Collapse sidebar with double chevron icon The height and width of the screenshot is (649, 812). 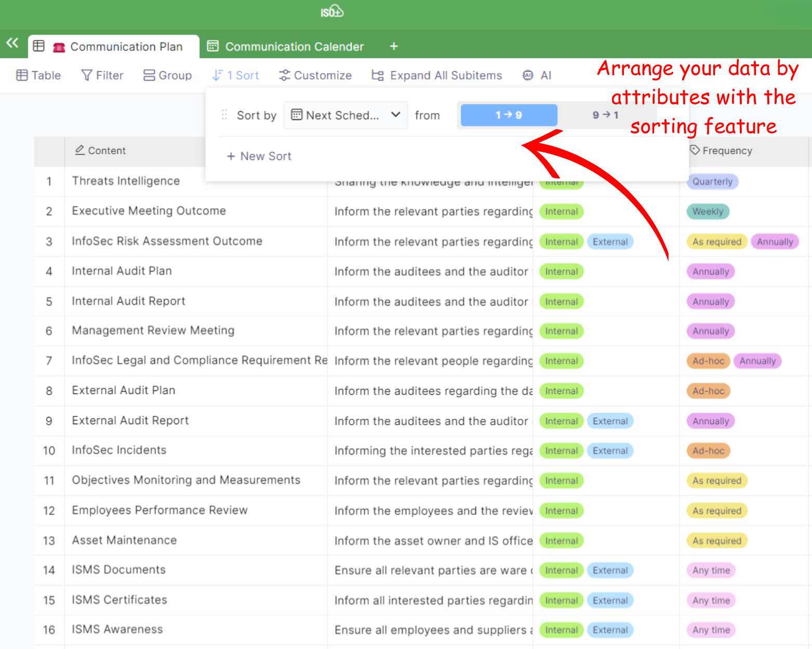click(x=12, y=43)
